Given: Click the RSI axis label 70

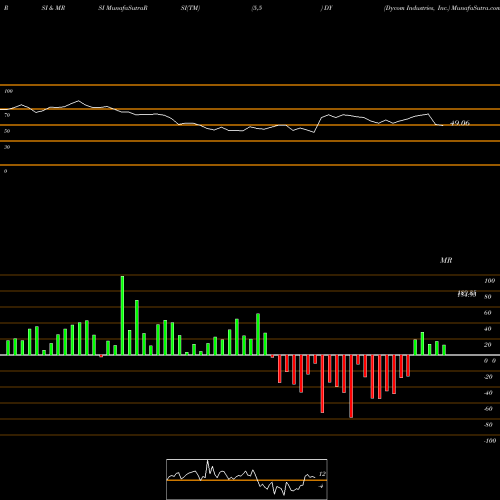Looking at the screenshot, I should coord(7,115).
